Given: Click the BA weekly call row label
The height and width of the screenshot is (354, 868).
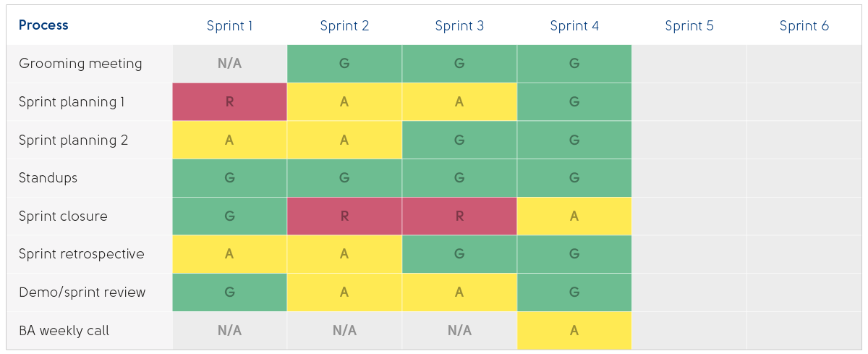Looking at the screenshot, I should 64,331.
